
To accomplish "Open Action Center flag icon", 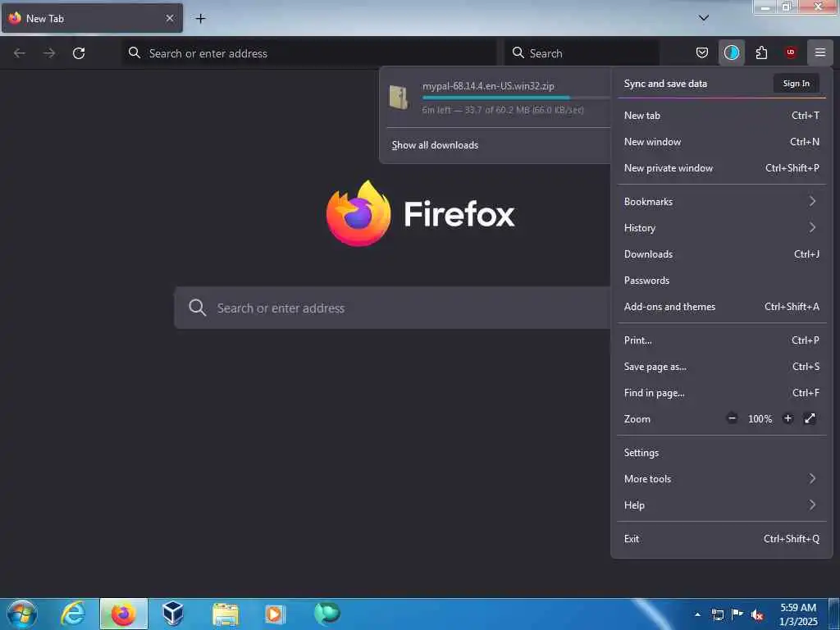I will pyautogui.click(x=737, y=614).
